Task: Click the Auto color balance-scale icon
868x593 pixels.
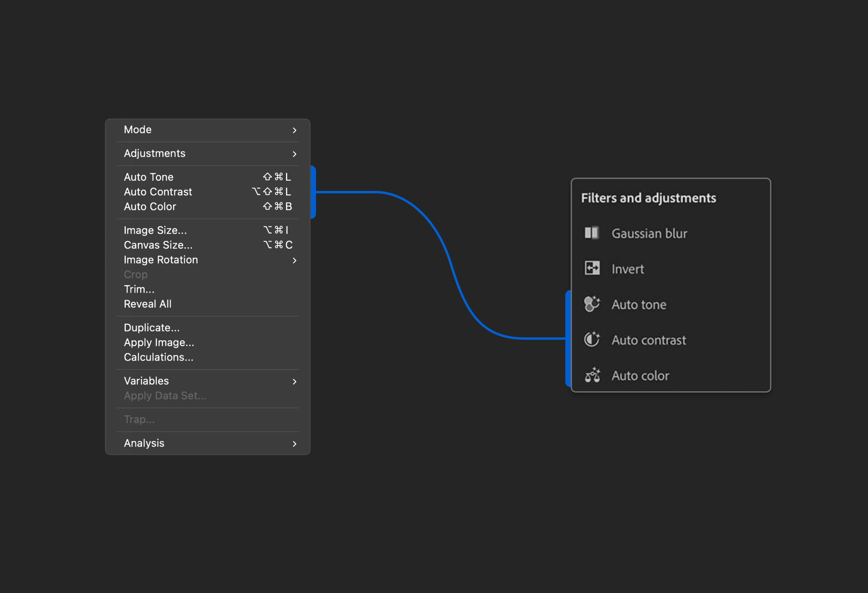Action: tap(592, 375)
